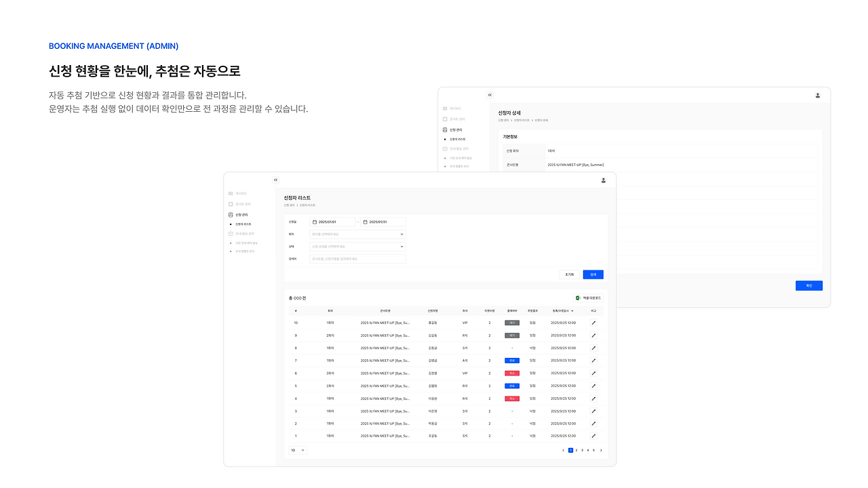Go to the next page of results
This screenshot has width=868, height=488.
601,450
